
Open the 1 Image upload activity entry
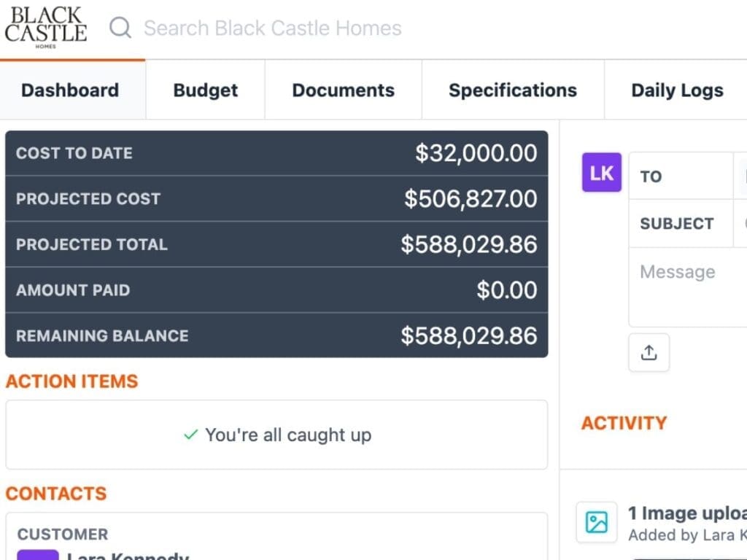click(686, 513)
